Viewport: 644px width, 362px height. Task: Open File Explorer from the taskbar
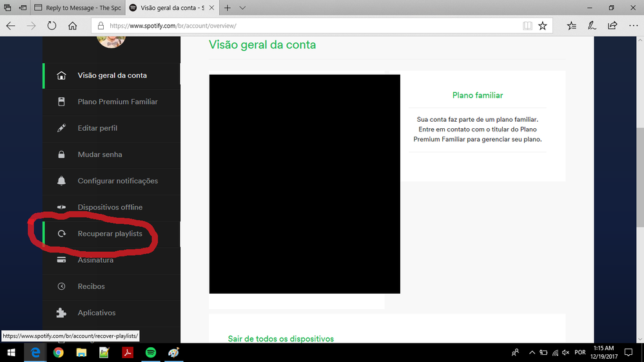[81, 352]
